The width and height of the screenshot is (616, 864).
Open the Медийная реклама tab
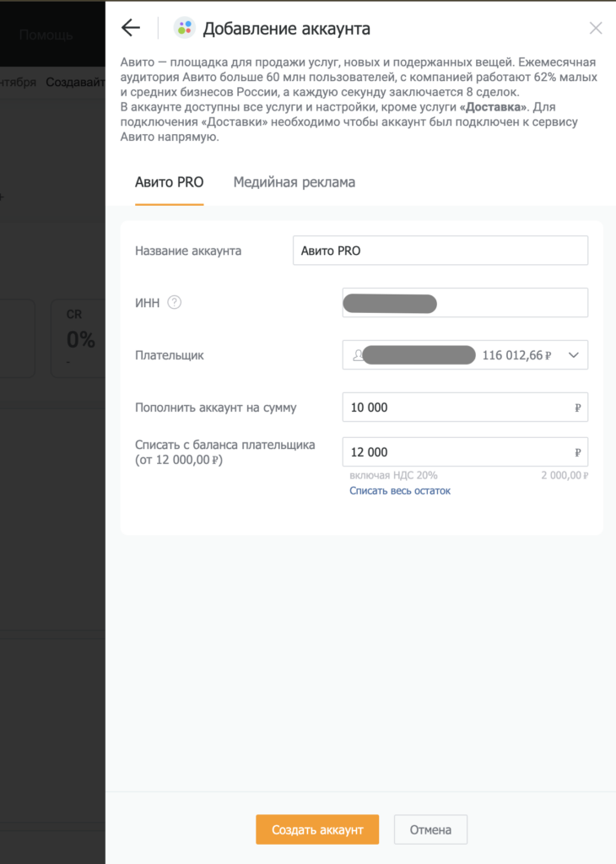[x=294, y=182]
